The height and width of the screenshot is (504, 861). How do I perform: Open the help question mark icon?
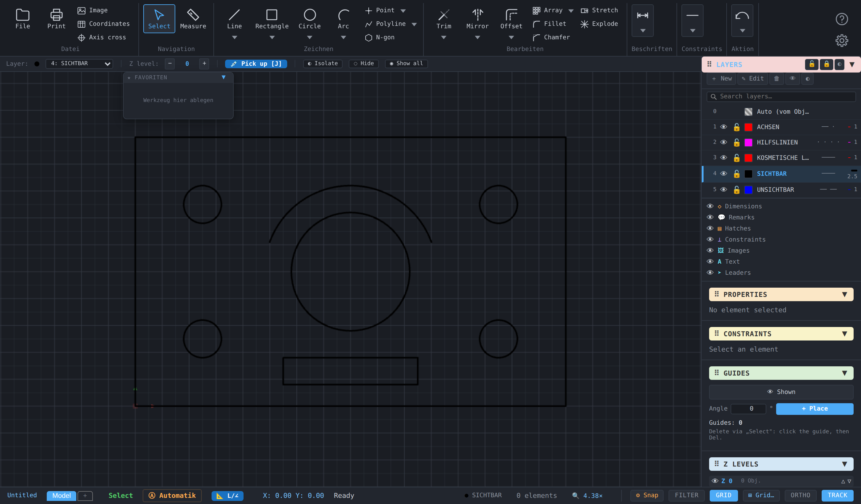coord(842,19)
